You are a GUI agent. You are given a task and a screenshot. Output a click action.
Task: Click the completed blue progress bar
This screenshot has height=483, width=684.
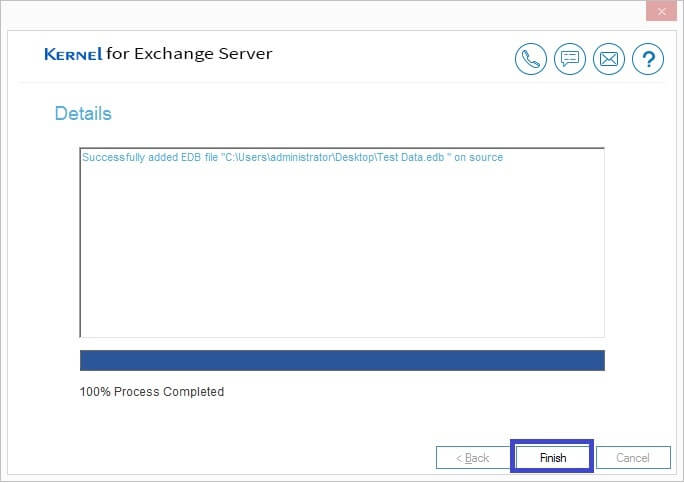[342, 360]
